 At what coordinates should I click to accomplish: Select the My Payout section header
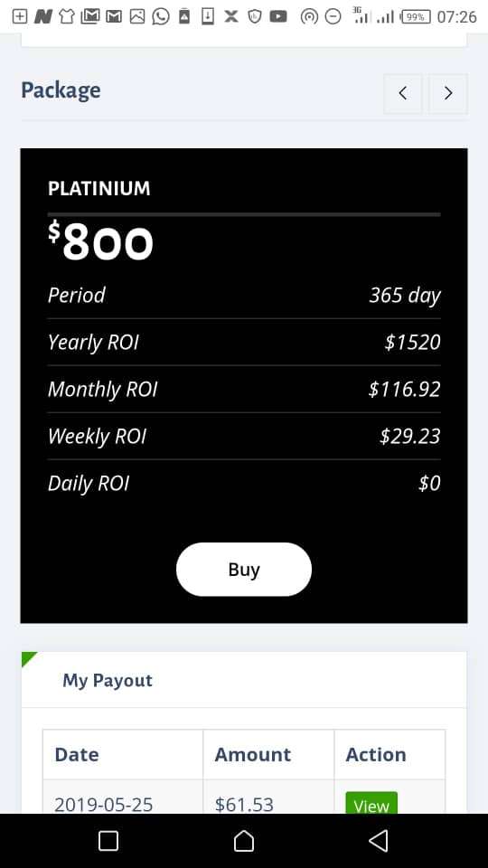tap(108, 680)
